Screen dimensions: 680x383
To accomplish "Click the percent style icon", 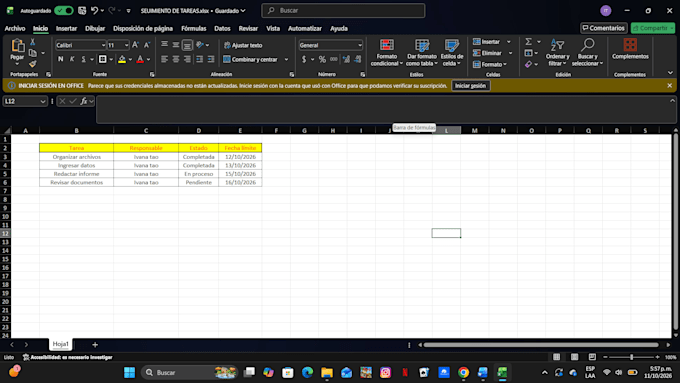I will tap(322, 59).
